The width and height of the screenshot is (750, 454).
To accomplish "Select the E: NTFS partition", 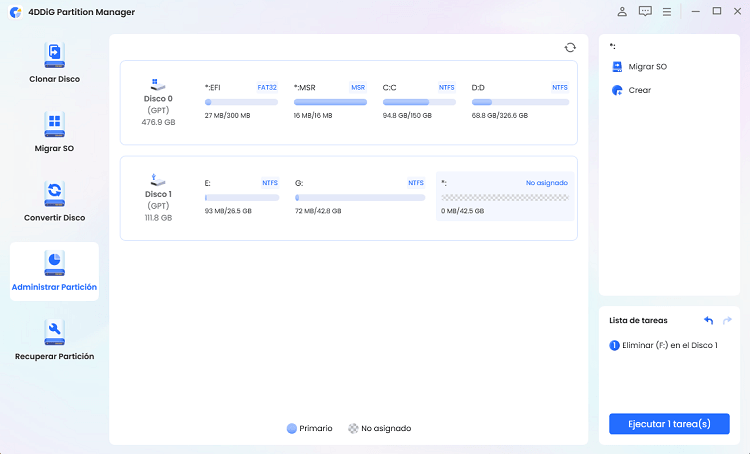I will (242, 198).
